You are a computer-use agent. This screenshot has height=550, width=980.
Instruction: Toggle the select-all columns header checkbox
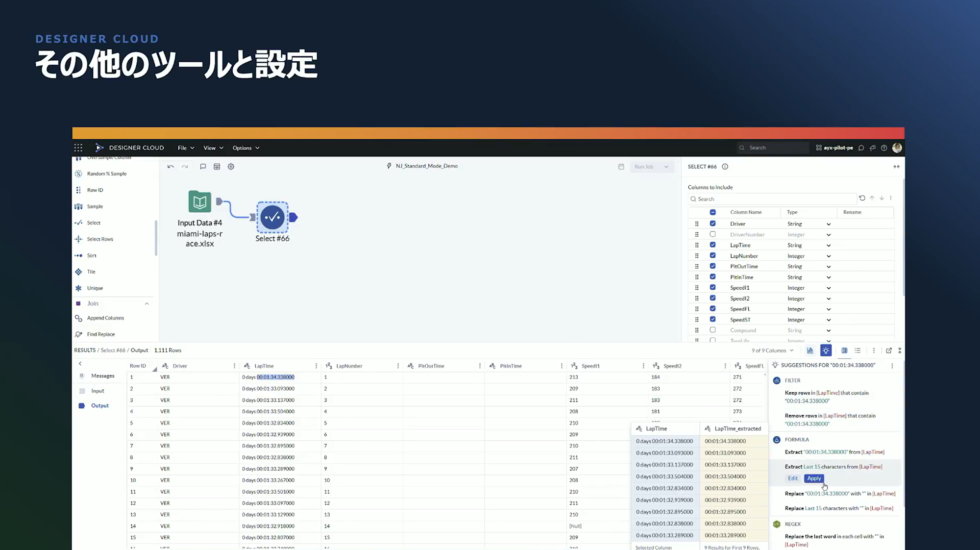point(712,212)
